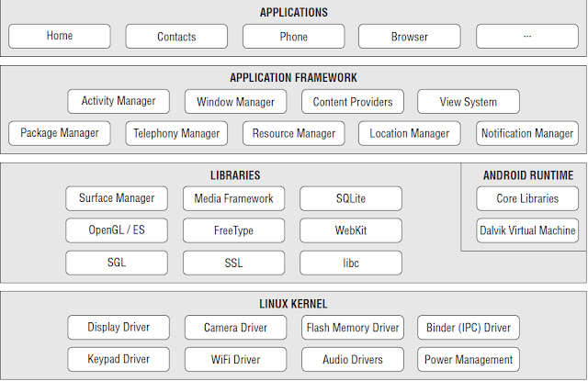Select the OpenGL / ES library box
This screenshot has height=381, width=588.
(x=117, y=230)
